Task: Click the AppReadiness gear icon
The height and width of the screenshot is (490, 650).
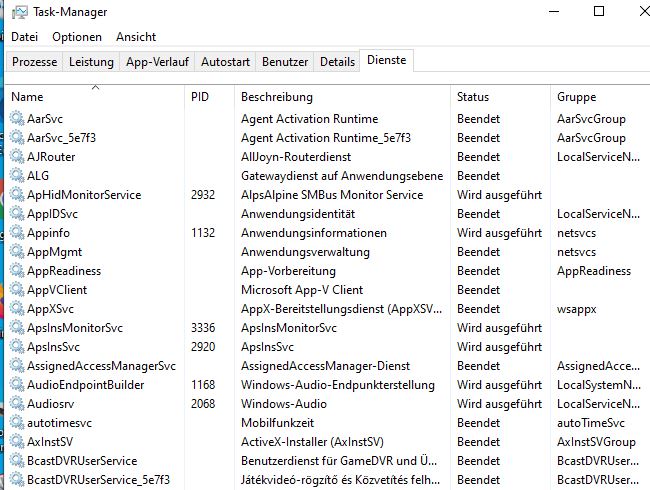Action: point(17,271)
